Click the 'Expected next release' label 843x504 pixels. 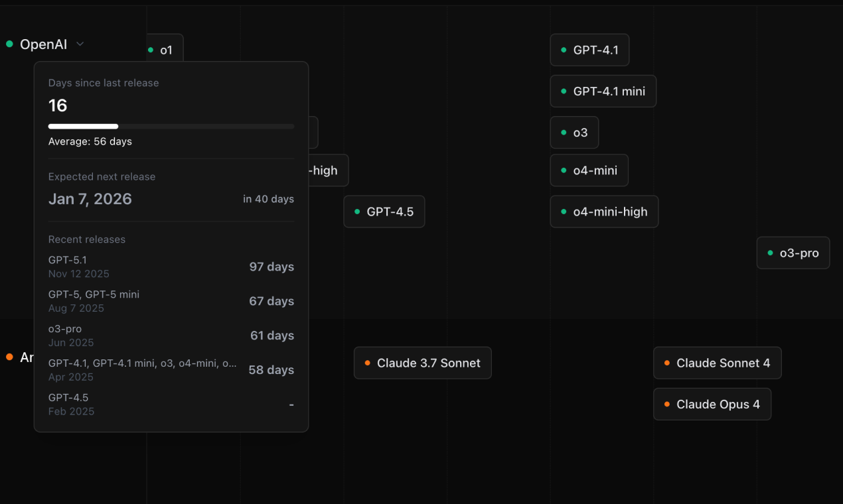coord(102,177)
